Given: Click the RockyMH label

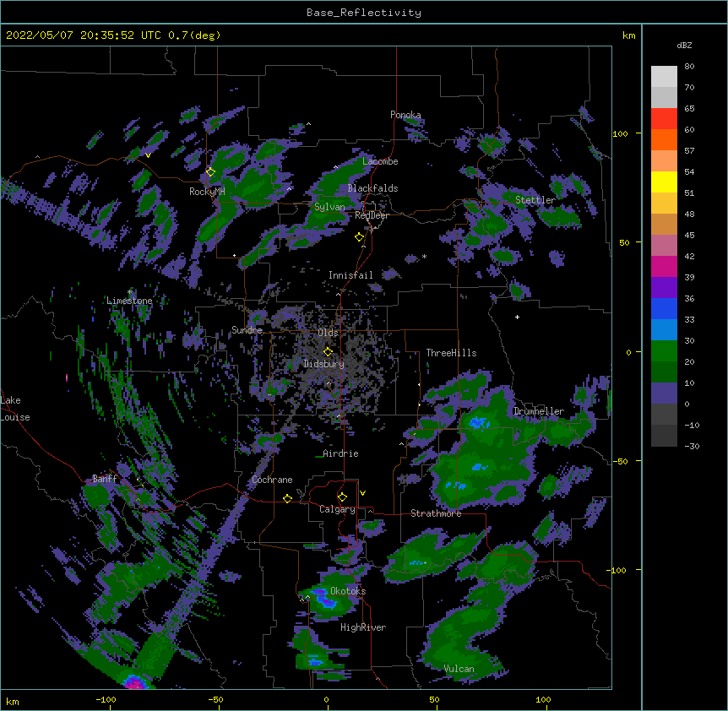Looking at the screenshot, I should [207, 192].
